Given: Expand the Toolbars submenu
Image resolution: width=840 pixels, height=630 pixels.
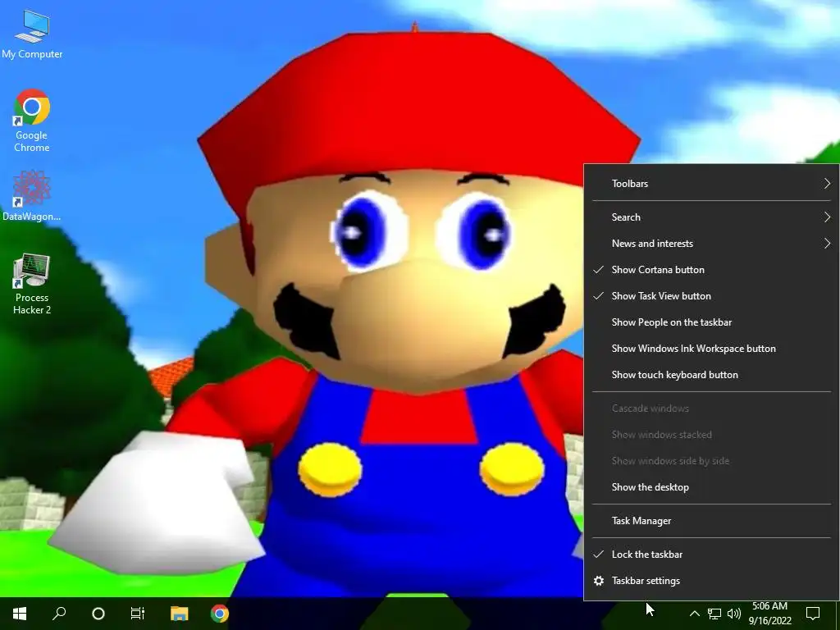Looking at the screenshot, I should point(711,184).
